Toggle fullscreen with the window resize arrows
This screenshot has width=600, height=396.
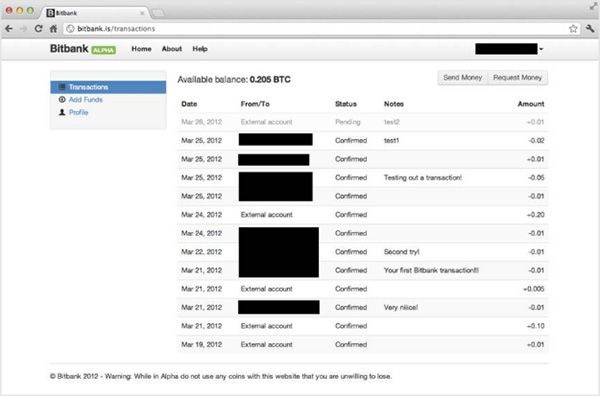(x=593, y=5)
